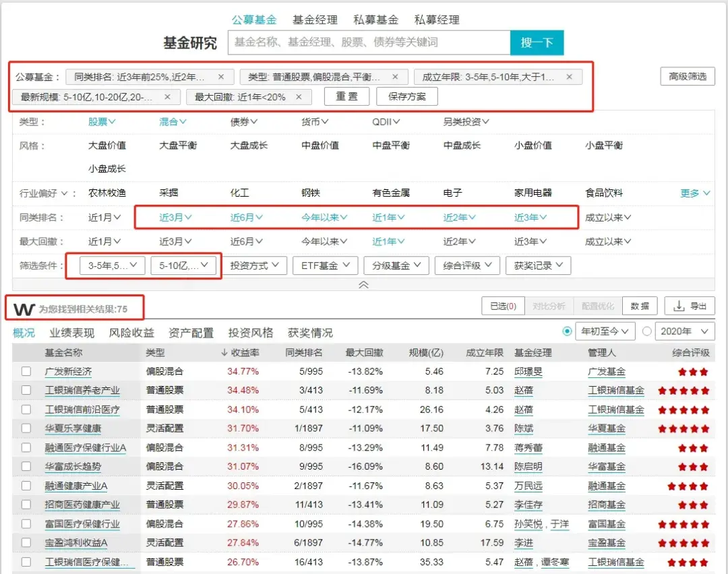Open the 获奖记录 filter dropdown
This screenshot has width=728, height=574.
point(538,265)
